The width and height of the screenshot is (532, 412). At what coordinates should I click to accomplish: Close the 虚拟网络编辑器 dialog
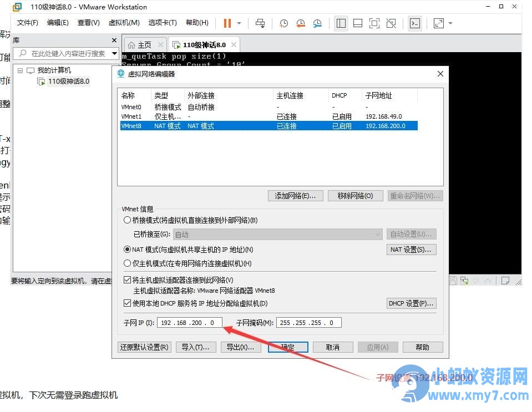tap(440, 74)
